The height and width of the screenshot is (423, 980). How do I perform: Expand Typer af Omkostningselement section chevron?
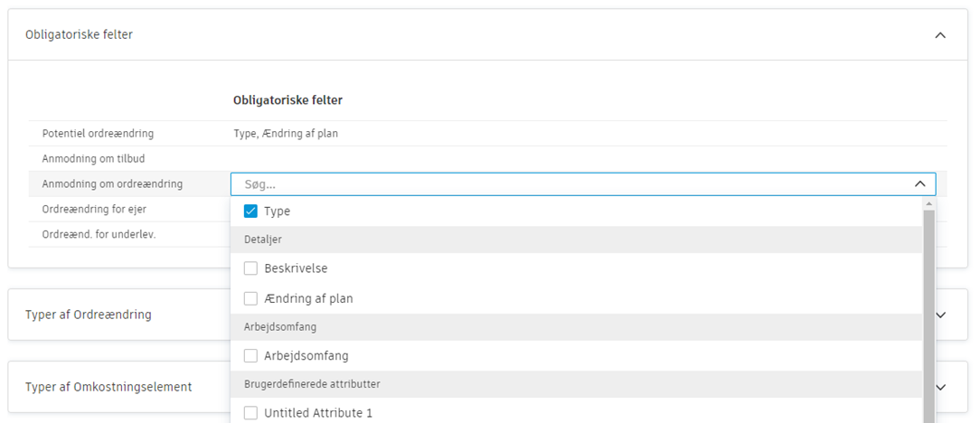click(940, 387)
